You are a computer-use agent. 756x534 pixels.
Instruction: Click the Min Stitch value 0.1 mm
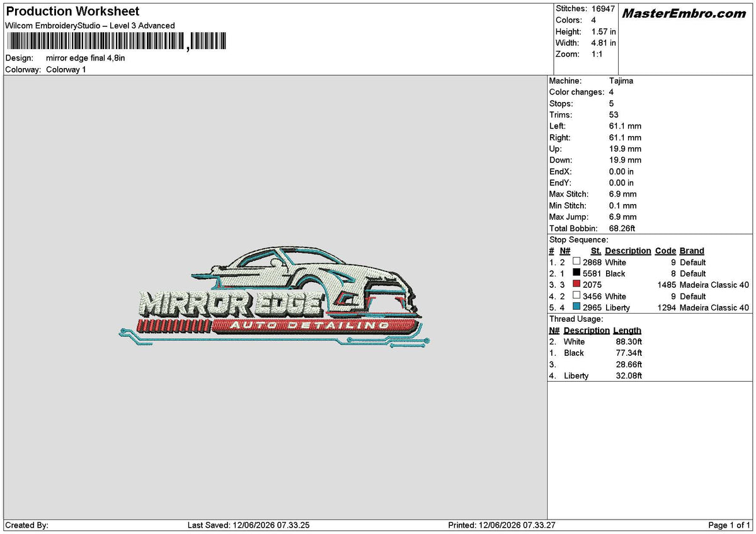(623, 205)
